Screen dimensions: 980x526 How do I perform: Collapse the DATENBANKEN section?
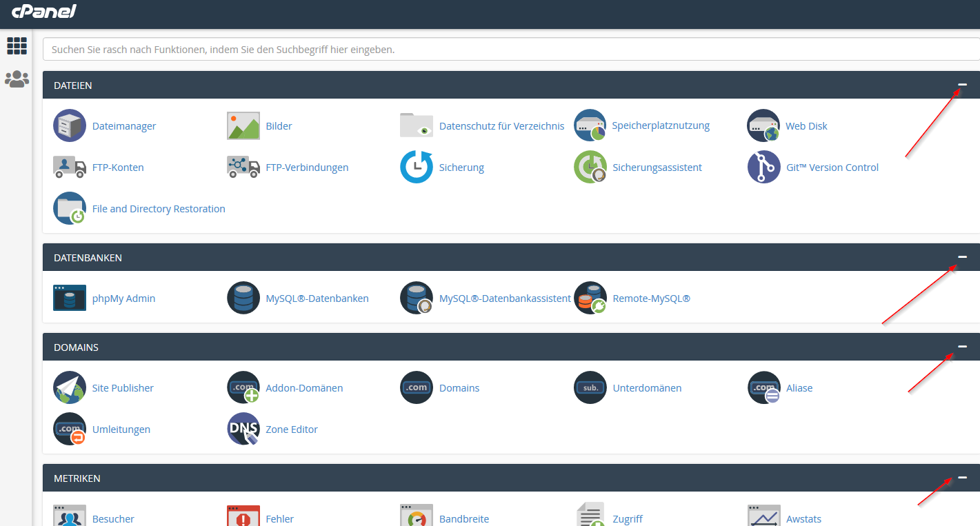(962, 257)
